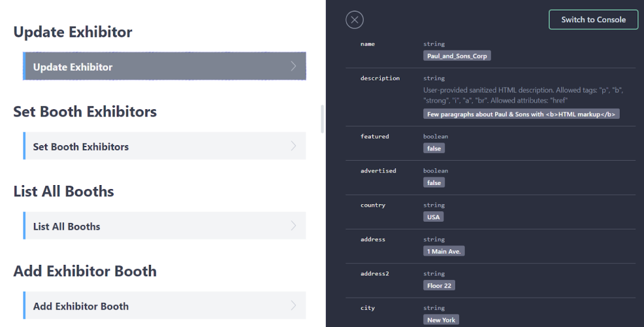Viewport: 644px width, 327px height.
Task: Close the dark details panel
Action: [355, 20]
